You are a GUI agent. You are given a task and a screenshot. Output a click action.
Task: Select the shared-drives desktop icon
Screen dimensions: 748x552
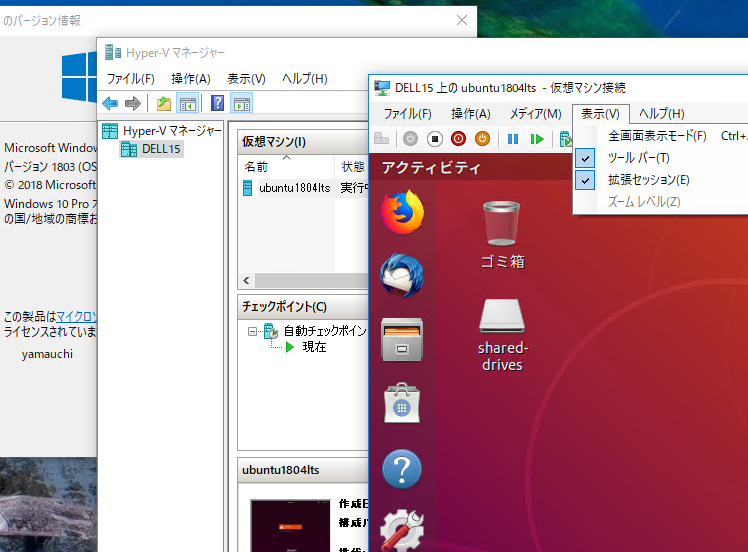pyautogui.click(x=502, y=335)
